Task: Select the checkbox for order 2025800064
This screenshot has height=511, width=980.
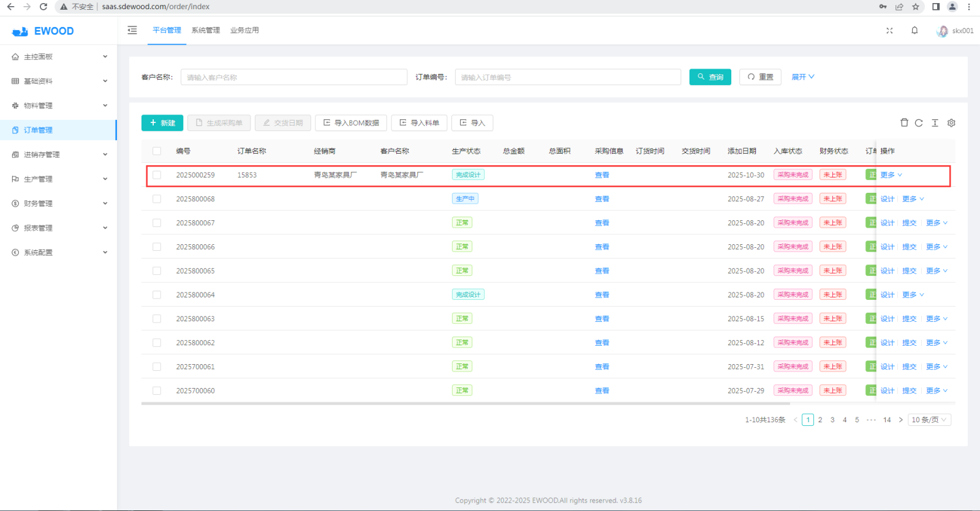Action: click(x=157, y=295)
